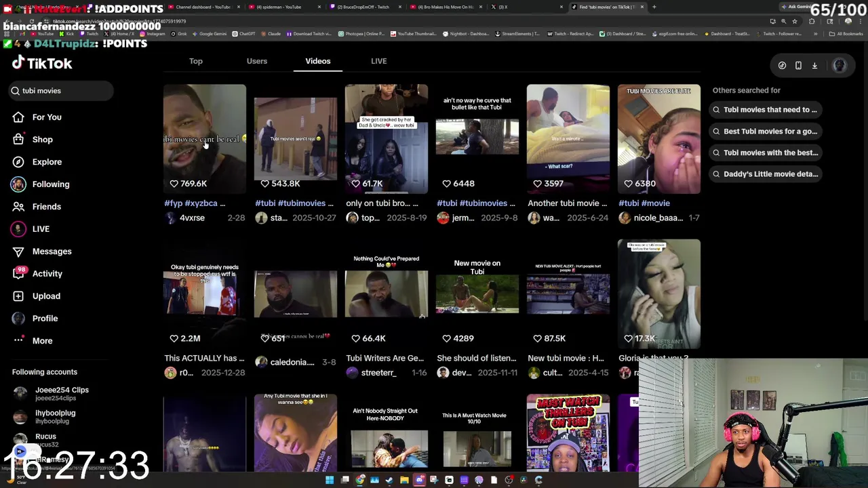The width and height of the screenshot is (868, 488).
Task: Open File Explorer from the taskbar
Action: coord(404,481)
